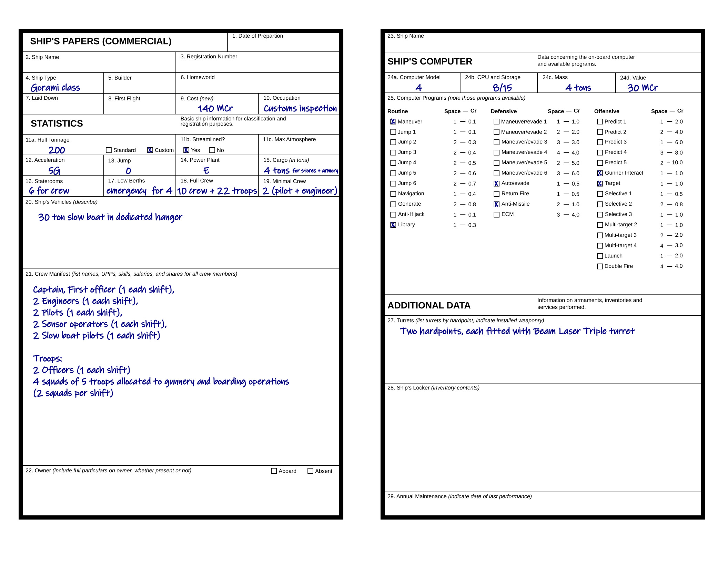Viewport: 728px width, 563px height.
Task: Check the Standard hull tonnage checkbox
Action: pyautogui.click(x=109, y=150)
